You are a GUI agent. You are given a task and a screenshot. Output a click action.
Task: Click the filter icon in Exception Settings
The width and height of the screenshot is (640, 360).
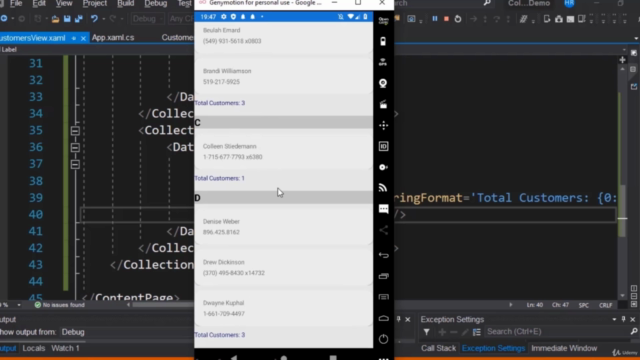point(426,332)
